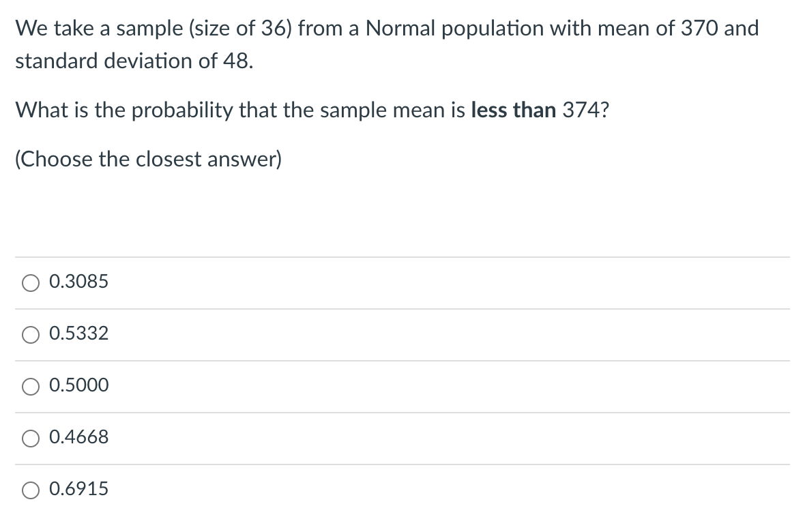This screenshot has height=532, width=805.
Task: Click the label text 0.5332
Action: 78,334
